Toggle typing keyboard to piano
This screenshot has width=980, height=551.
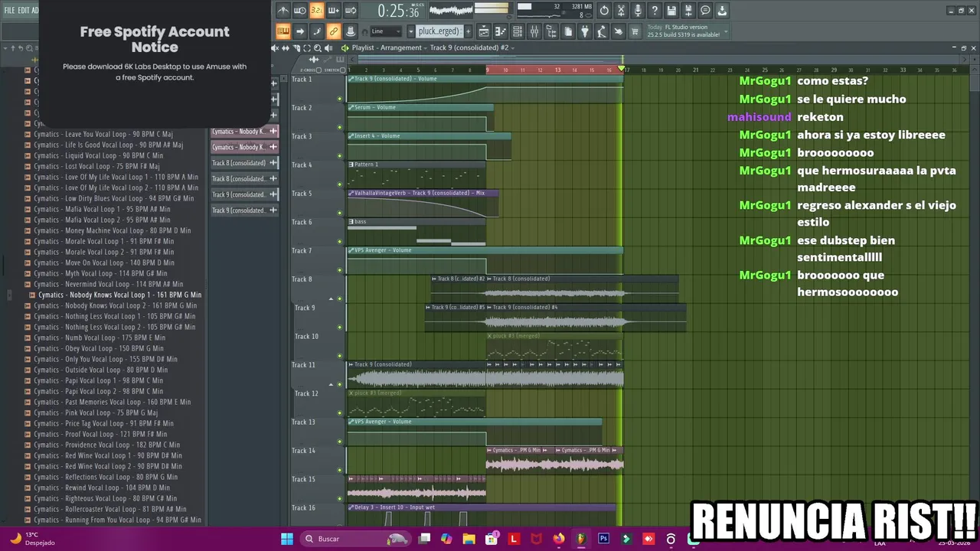tap(283, 31)
